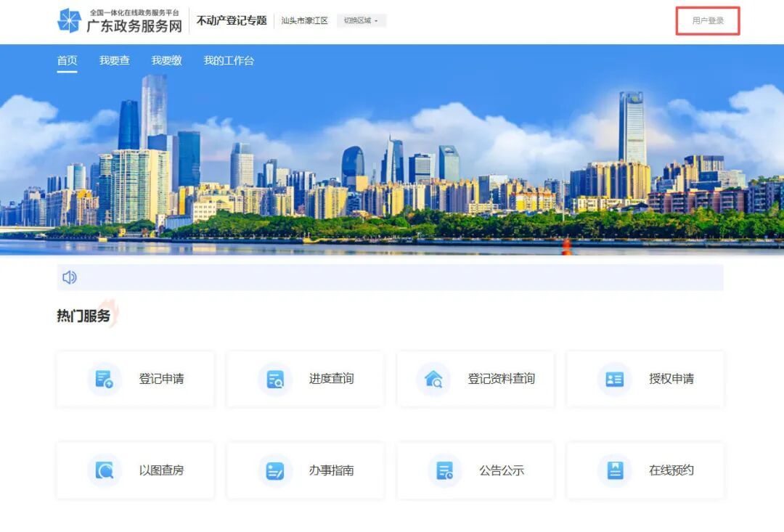The height and width of the screenshot is (532, 784).
Task: Open the 切换区域 region dropdown
Action: click(361, 21)
